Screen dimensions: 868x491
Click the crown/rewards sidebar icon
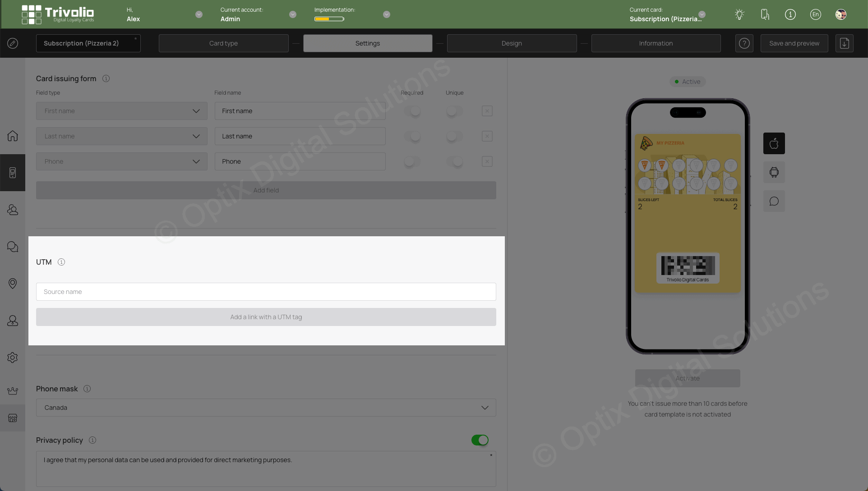pos(13,390)
